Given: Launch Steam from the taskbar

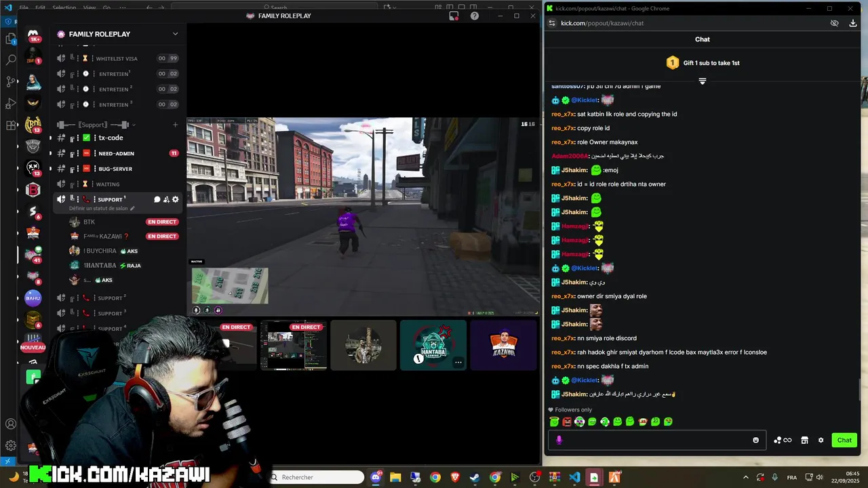Looking at the screenshot, I should pyautogui.click(x=475, y=477).
